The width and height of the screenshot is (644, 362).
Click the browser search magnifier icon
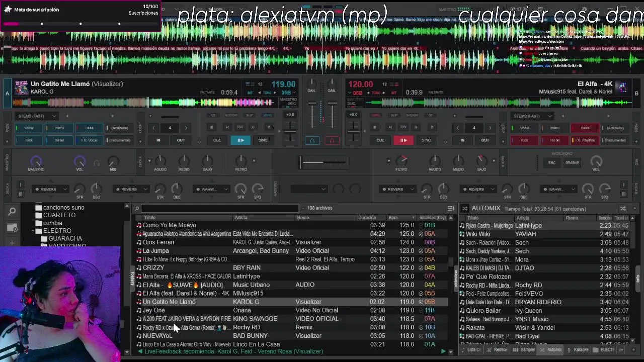[x=12, y=212]
